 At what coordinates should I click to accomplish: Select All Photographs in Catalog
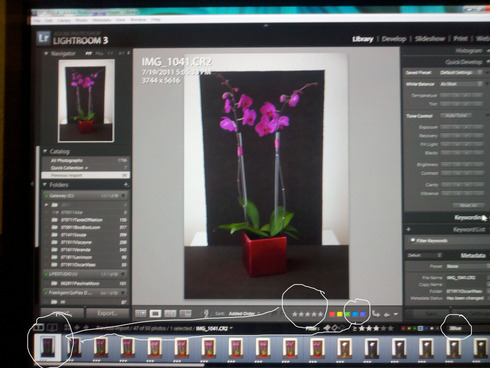85,160
